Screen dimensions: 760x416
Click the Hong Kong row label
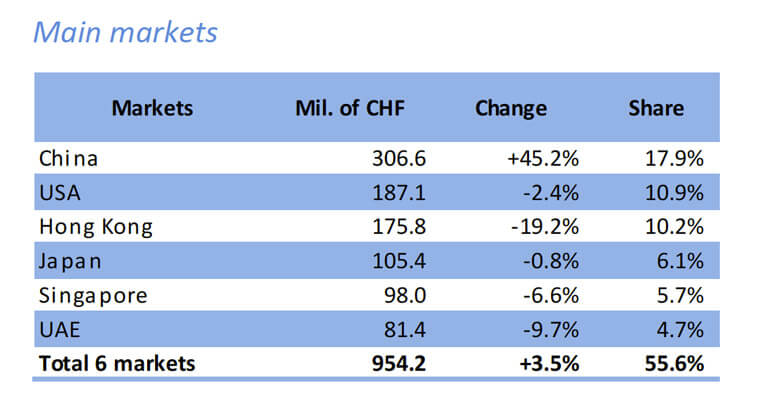coord(96,226)
